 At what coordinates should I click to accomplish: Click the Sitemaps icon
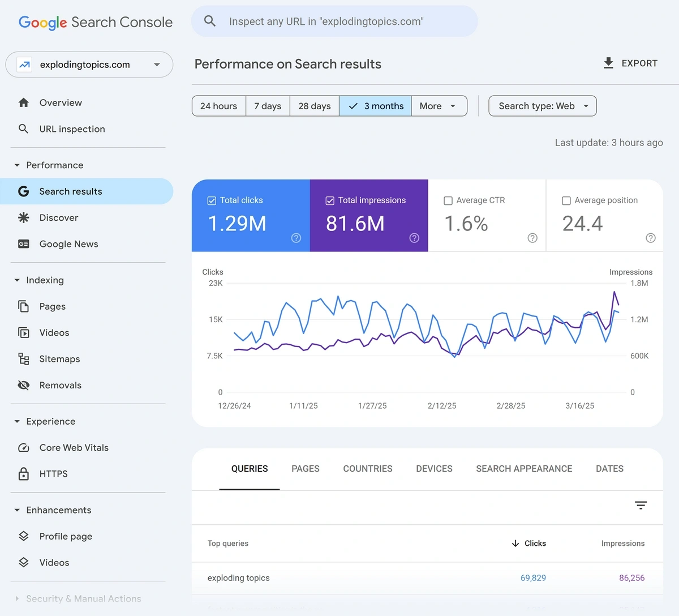[x=24, y=359]
